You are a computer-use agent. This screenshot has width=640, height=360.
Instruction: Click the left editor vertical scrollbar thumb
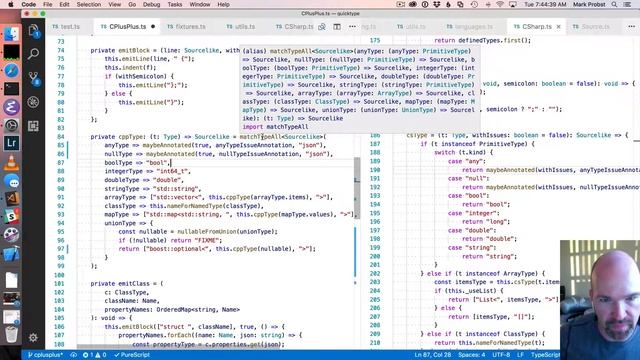point(357,188)
